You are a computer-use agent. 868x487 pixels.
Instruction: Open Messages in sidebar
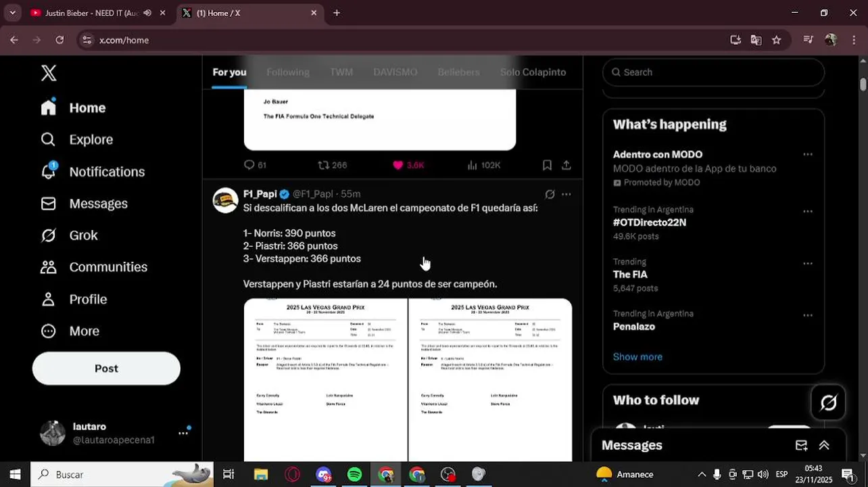tap(84, 204)
